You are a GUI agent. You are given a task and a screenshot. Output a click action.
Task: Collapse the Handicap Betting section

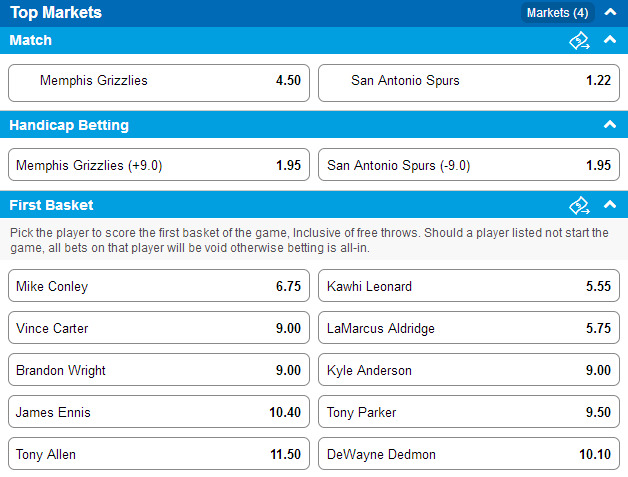click(610, 125)
